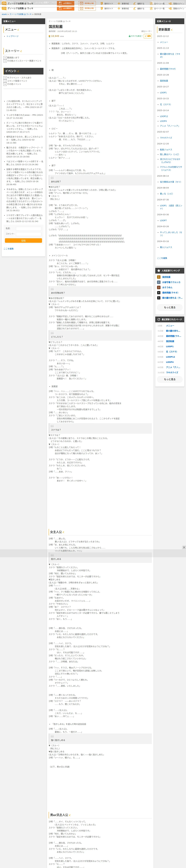Screen dimensions: 186x868
Task: Click もっと見る under 最近更新されたページ
Action: click(170, 379)
